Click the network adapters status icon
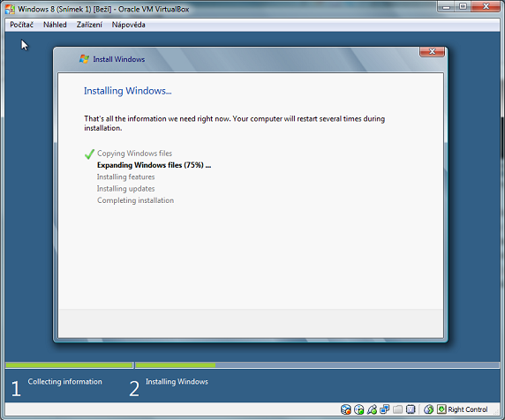Screen dimensions: 505x420 click(385, 409)
